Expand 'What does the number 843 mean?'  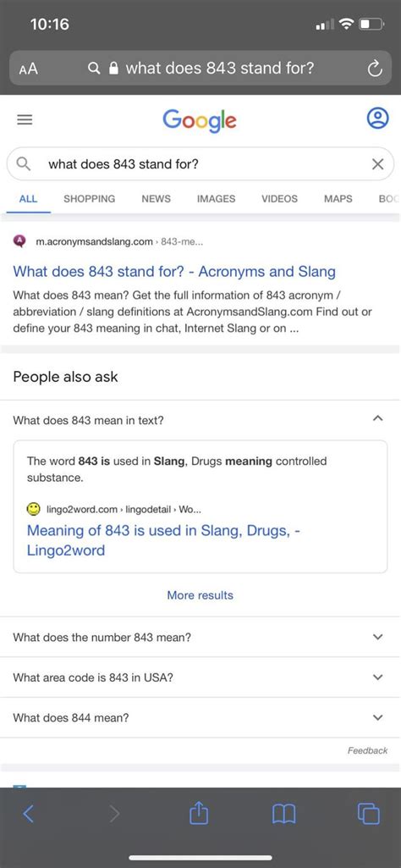pos(200,637)
